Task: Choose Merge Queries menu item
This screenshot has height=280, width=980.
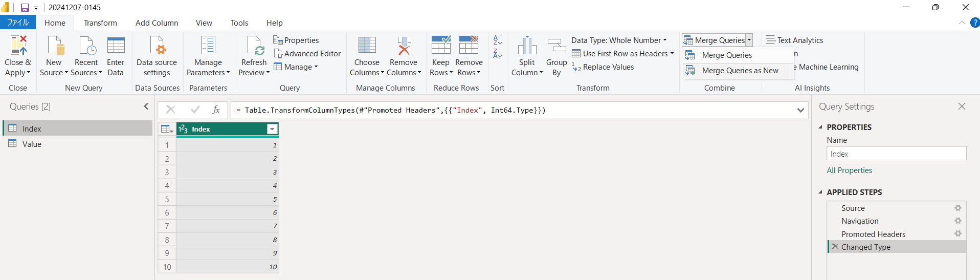Action: (738, 55)
